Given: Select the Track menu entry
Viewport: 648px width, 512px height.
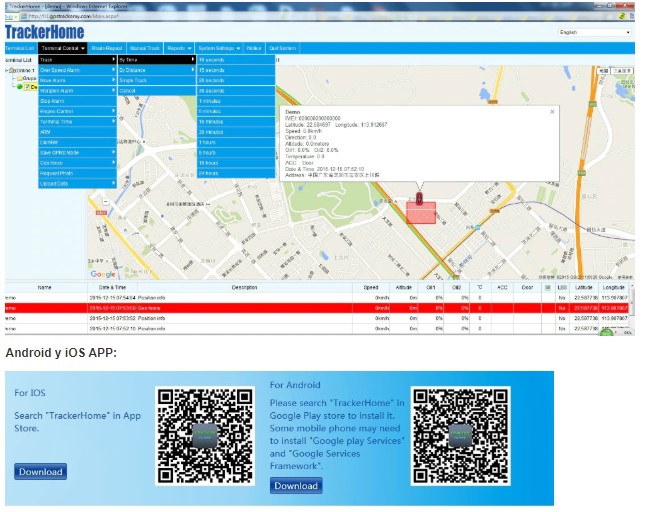Looking at the screenshot, I should click(78, 60).
